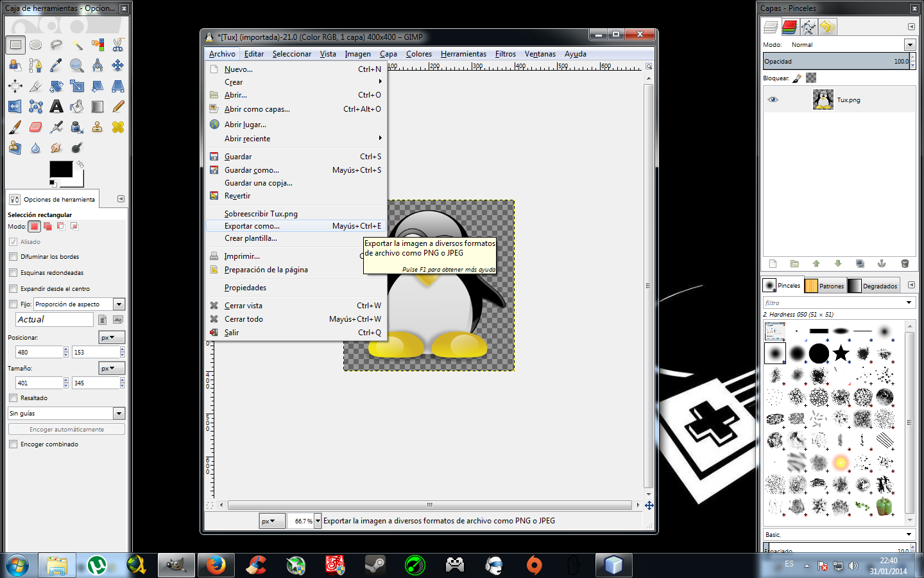924x578 pixels.
Task: Select the Text tool
Action: click(x=56, y=107)
